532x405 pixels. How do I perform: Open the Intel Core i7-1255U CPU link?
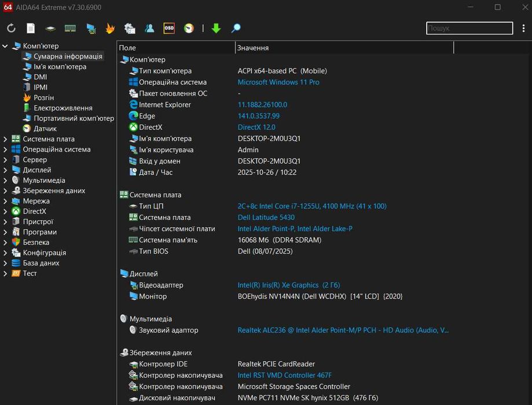tap(312, 206)
